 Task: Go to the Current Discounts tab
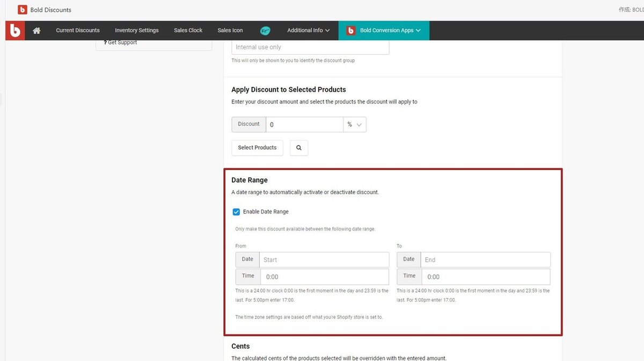(78, 31)
